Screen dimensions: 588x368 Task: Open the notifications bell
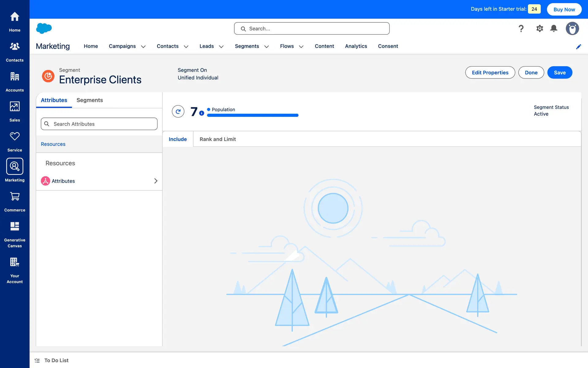[553, 29]
